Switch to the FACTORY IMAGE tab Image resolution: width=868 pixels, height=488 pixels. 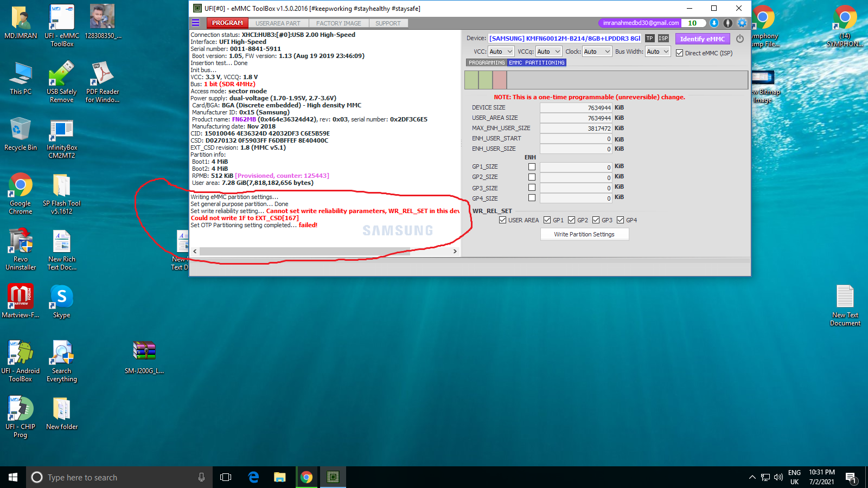(x=339, y=23)
